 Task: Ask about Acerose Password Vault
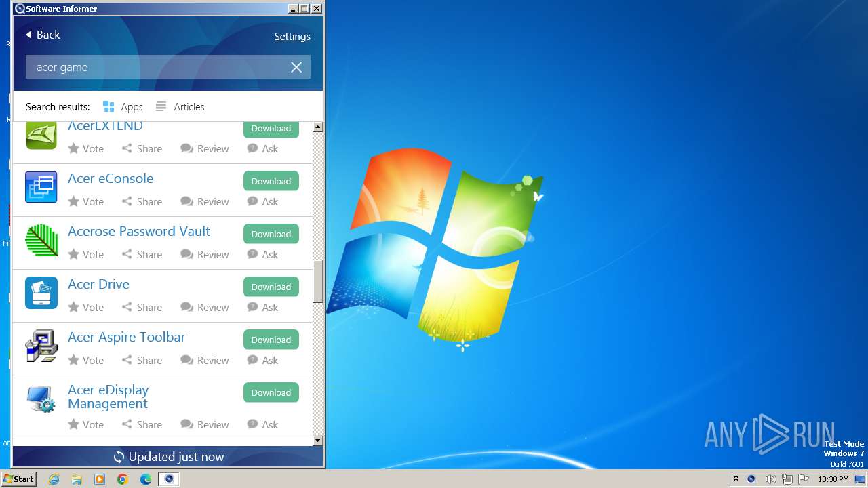tap(262, 254)
